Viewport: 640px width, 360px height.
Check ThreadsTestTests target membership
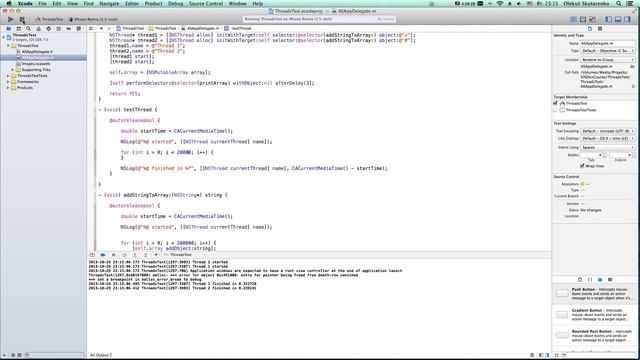pos(556,110)
